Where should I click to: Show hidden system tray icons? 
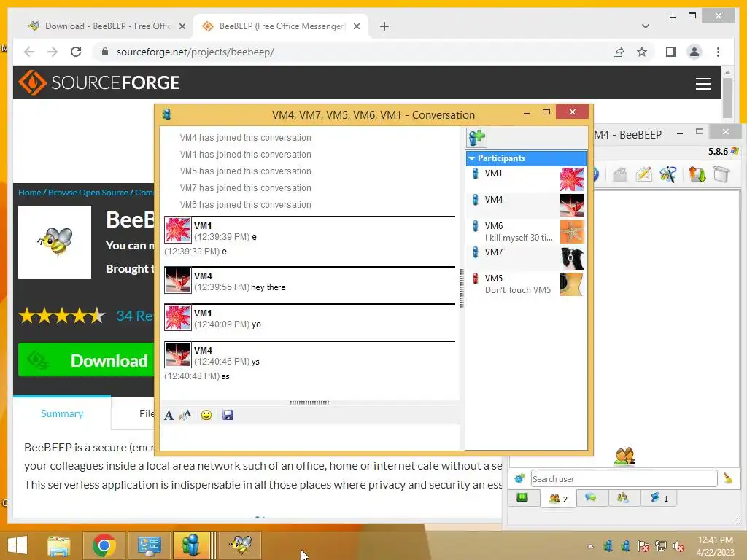point(591,546)
